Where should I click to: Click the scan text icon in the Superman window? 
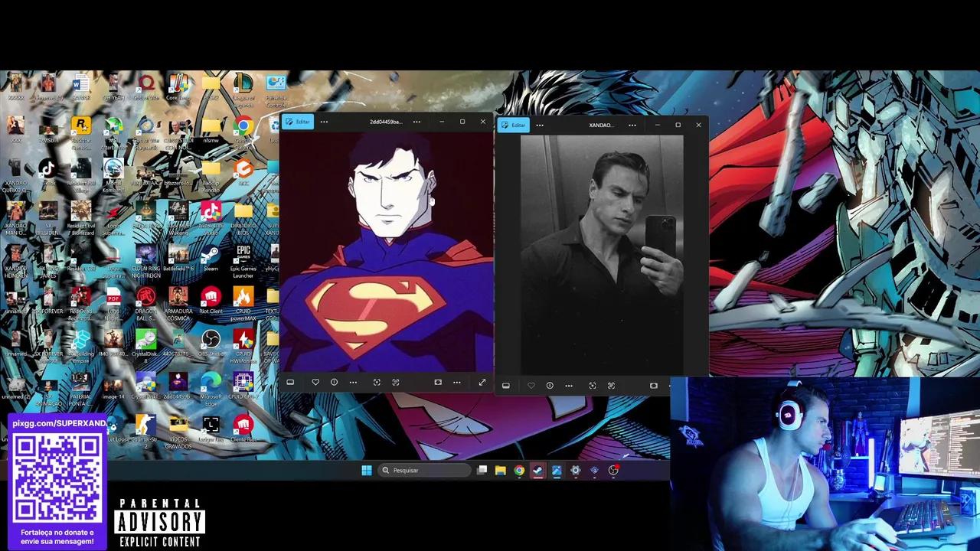[396, 382]
